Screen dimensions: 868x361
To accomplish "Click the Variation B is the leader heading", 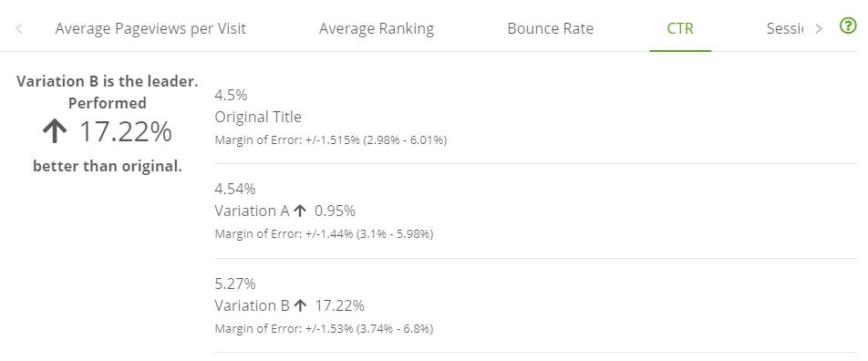I will click(x=108, y=81).
